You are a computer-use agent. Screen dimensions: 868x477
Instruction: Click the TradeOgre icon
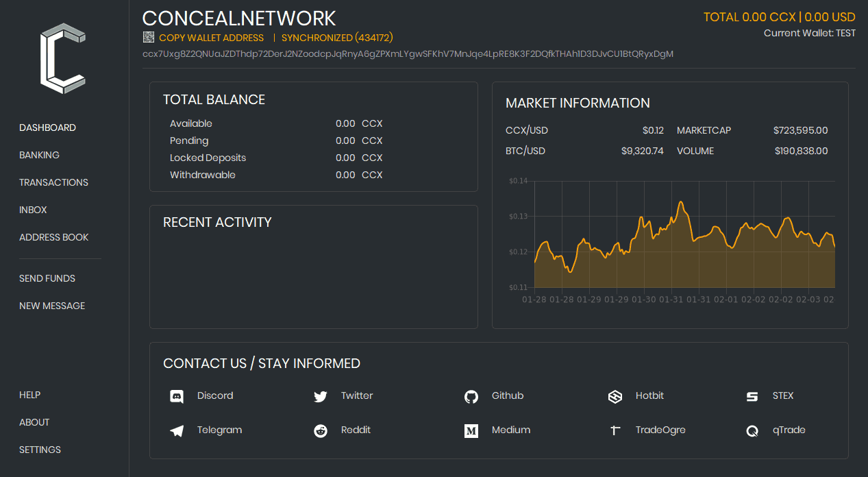click(x=615, y=430)
